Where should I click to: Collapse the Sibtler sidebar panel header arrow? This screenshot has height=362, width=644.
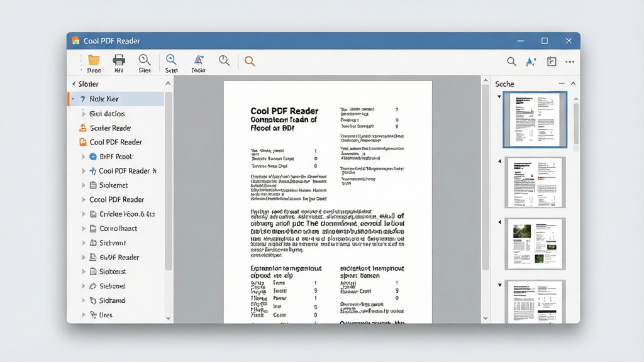74,84
